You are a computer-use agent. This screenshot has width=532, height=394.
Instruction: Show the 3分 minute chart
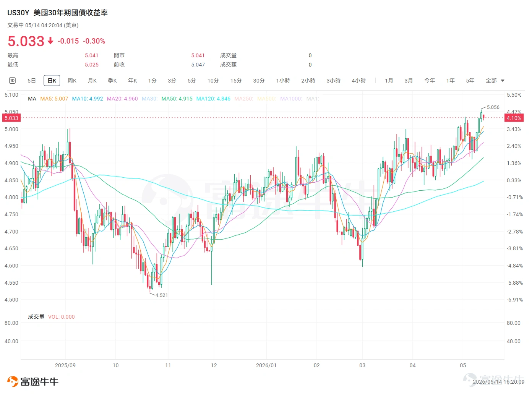[x=172, y=81]
